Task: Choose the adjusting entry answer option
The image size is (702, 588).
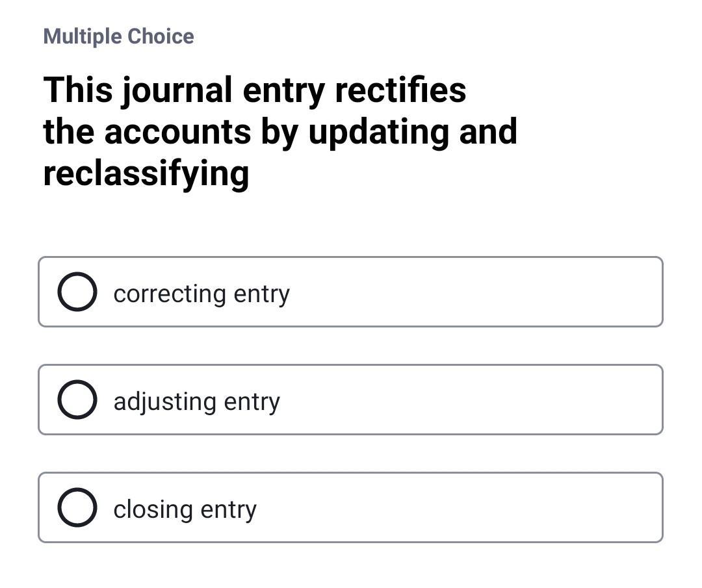Action: point(351,399)
